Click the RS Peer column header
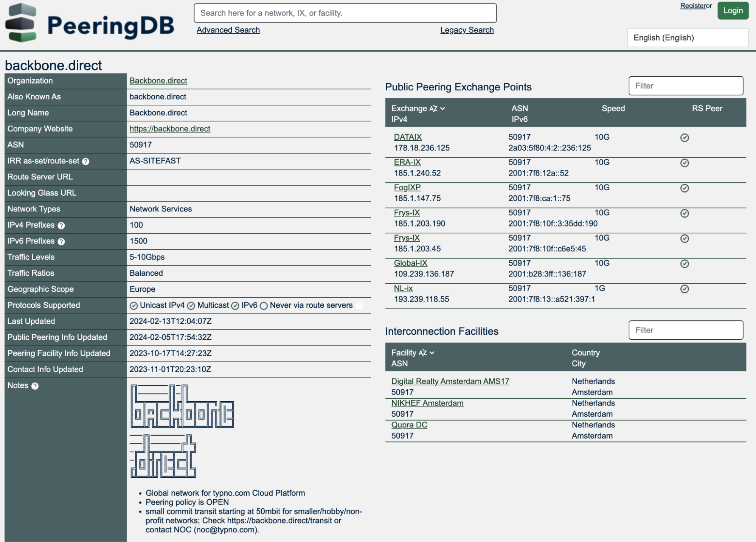The width and height of the screenshot is (756, 542). pos(707,108)
